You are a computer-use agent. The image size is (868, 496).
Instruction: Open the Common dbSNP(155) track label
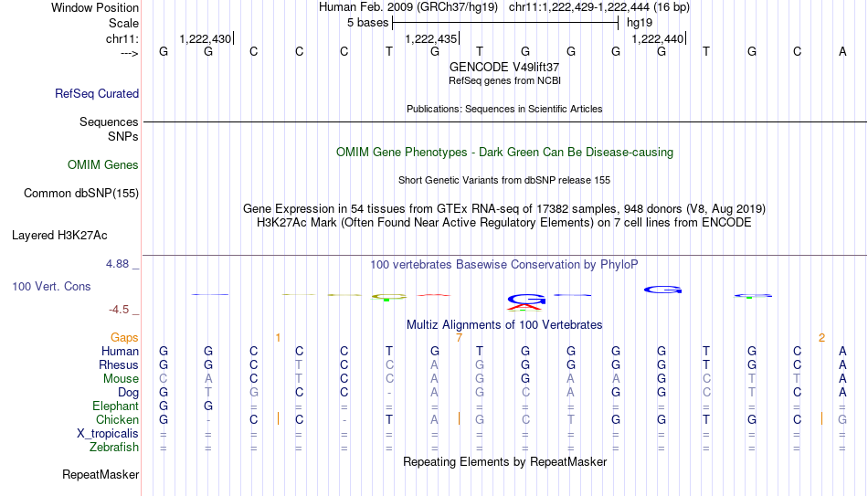[80, 194]
